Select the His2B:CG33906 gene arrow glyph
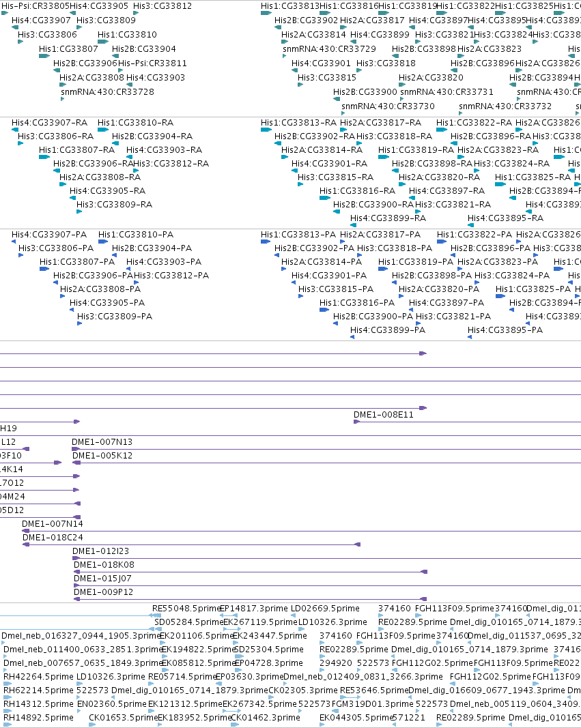 click(57, 70)
